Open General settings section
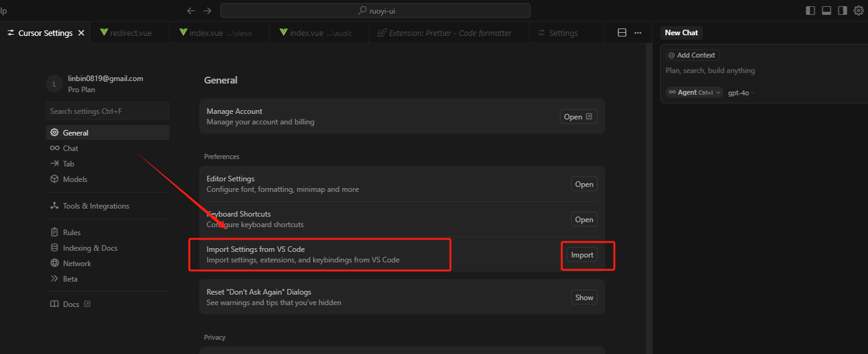Screen dimensions: 868x354 coord(108,132)
